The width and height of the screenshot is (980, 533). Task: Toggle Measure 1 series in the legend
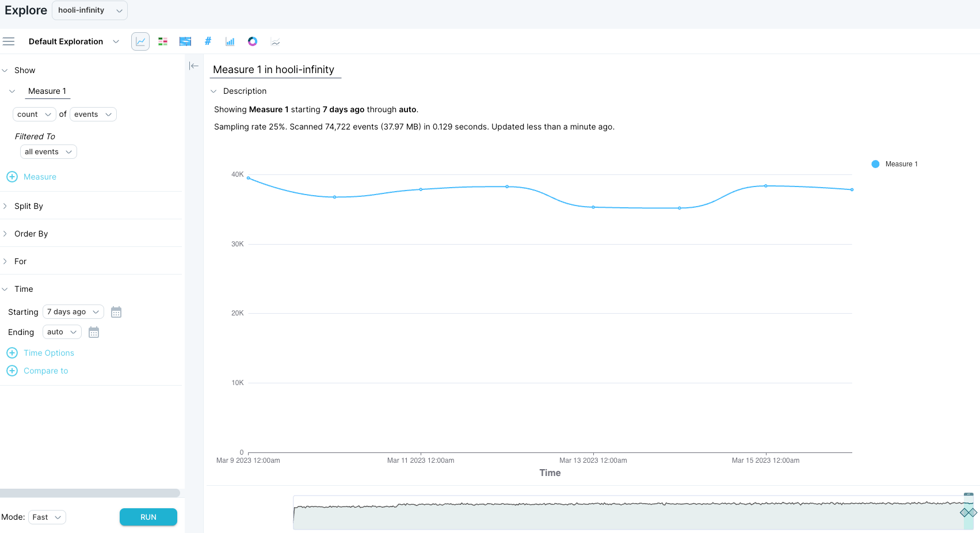895,164
